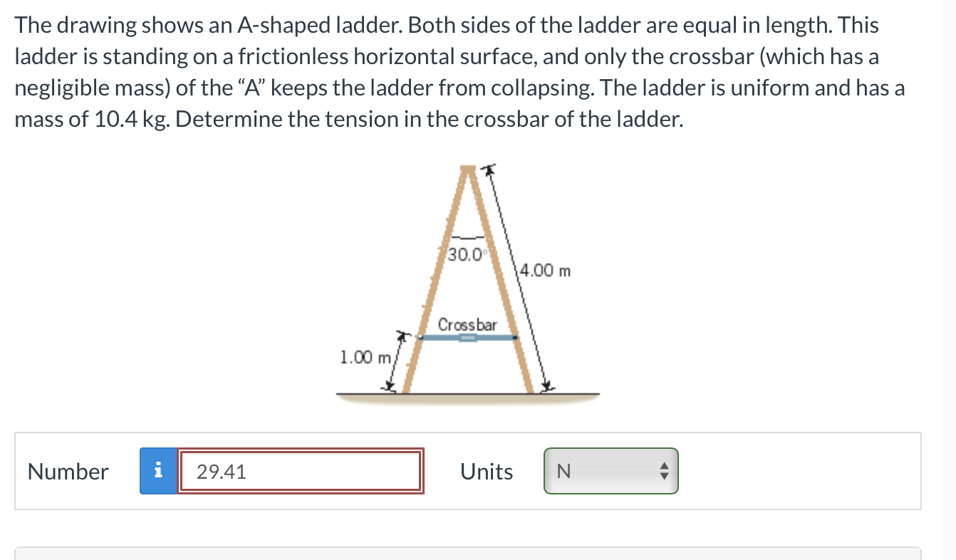This screenshot has width=956, height=560.
Task: Click the down arrow on the Units selector
Action: coord(664,475)
